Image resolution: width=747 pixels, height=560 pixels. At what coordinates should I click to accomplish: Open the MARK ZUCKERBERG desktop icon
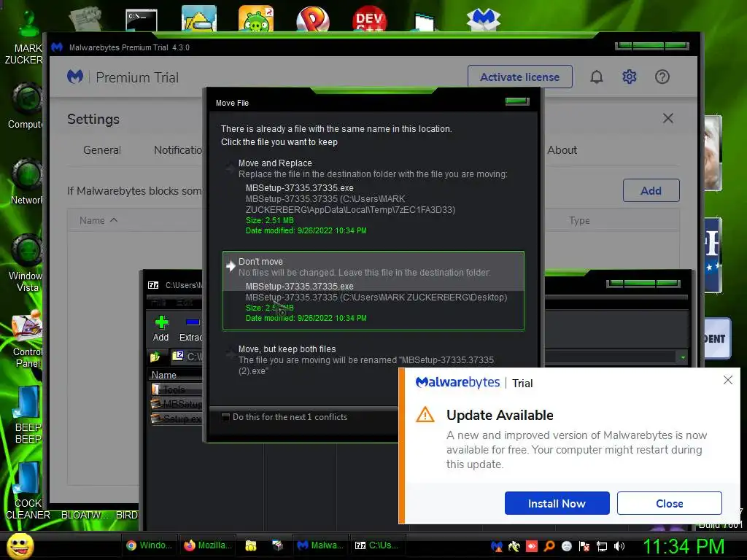tap(26, 36)
